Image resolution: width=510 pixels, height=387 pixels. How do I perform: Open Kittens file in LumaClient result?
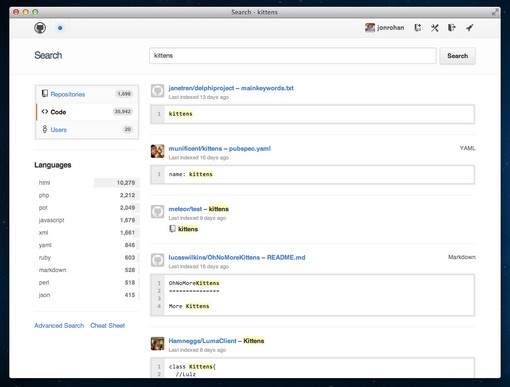(x=254, y=341)
